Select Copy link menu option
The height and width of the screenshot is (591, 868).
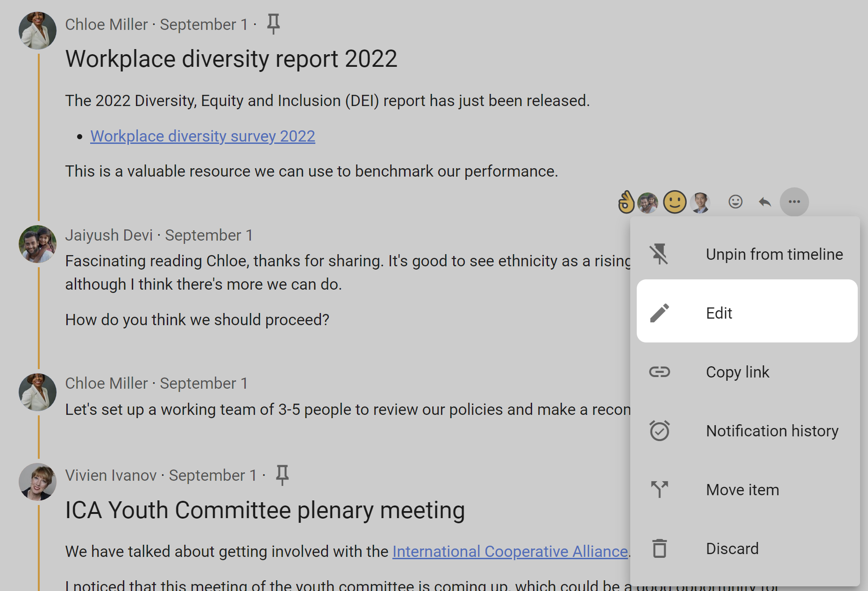[747, 372]
